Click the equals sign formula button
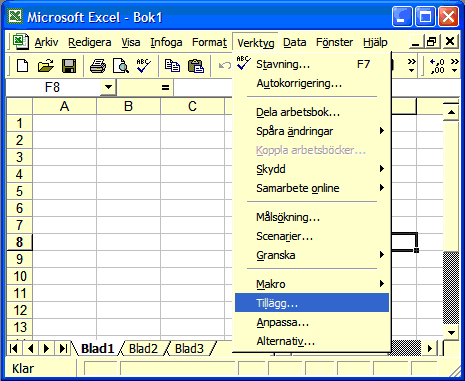The image size is (465, 381). [x=165, y=88]
